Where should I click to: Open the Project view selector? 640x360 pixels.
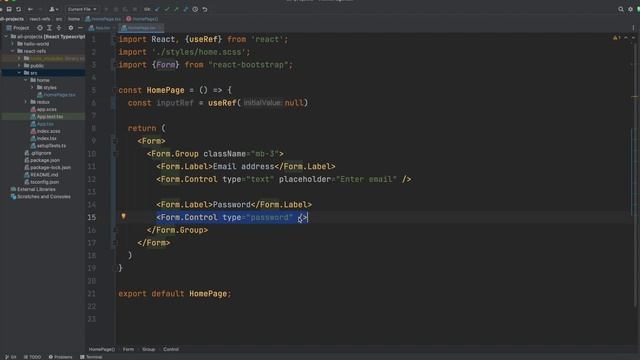[18, 28]
